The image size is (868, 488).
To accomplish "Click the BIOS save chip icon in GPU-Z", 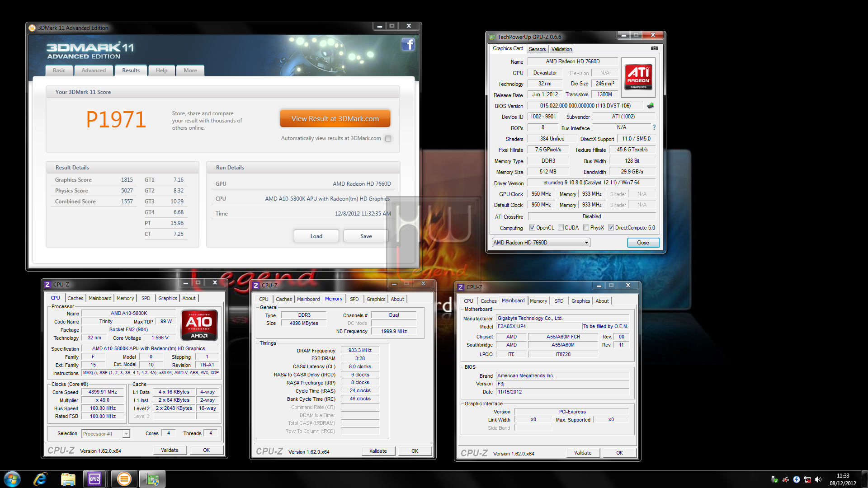I will [x=650, y=106].
